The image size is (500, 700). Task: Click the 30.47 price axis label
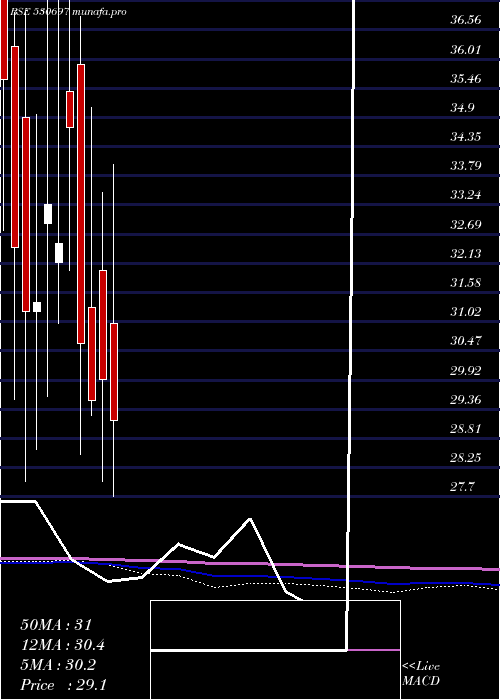[465, 342]
